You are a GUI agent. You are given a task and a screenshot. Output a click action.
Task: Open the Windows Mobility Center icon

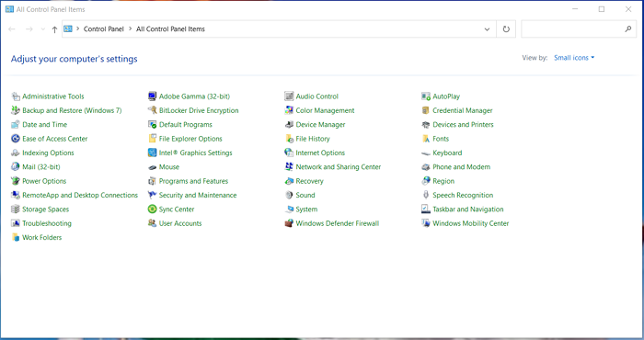point(425,223)
